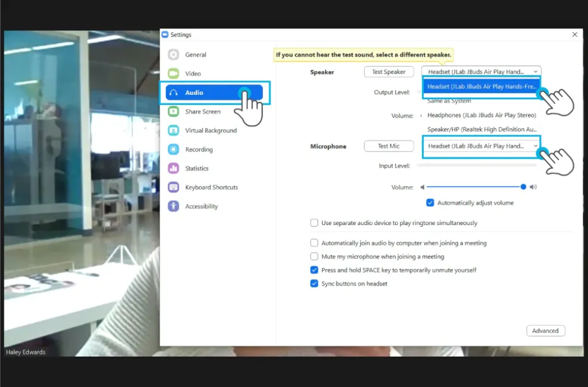
Task: Open the Accessibility settings label
Action: pos(202,206)
